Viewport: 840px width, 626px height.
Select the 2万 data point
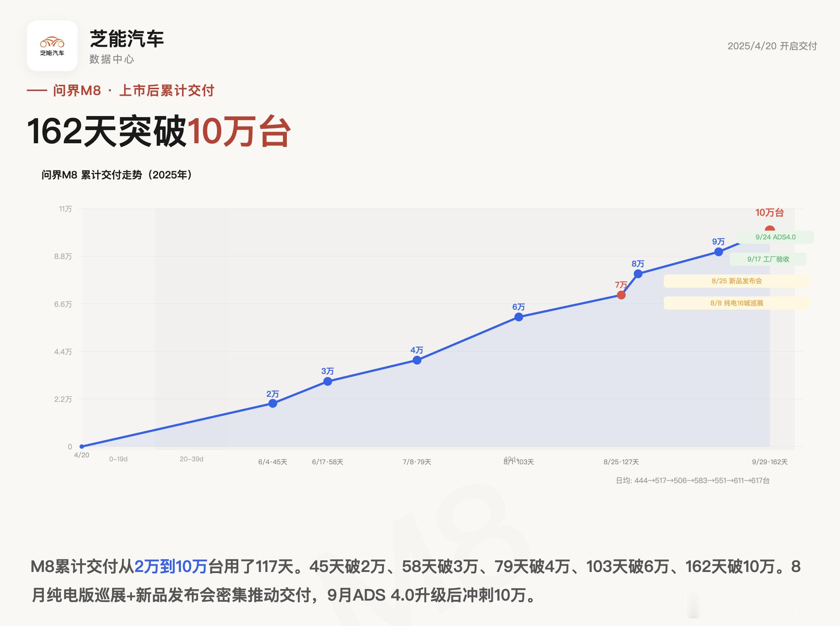click(273, 403)
